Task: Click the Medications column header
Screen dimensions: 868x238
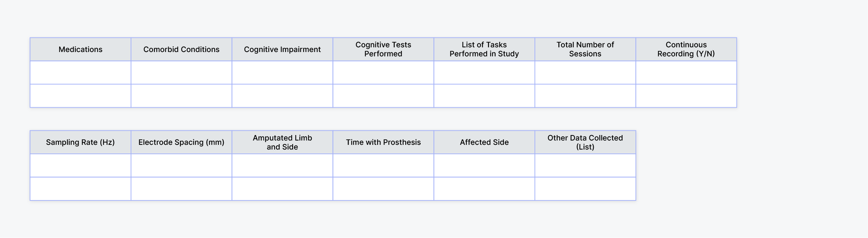Action: [80, 49]
